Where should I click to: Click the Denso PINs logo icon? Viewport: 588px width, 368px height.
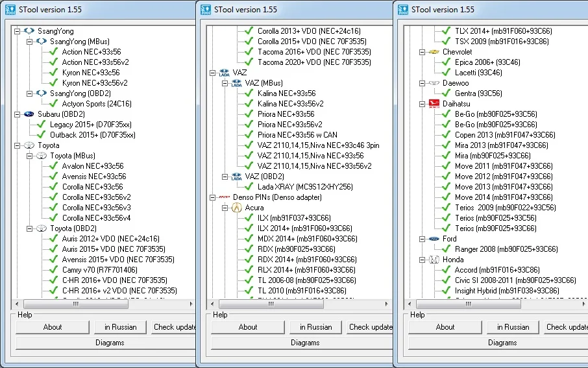[225, 197]
